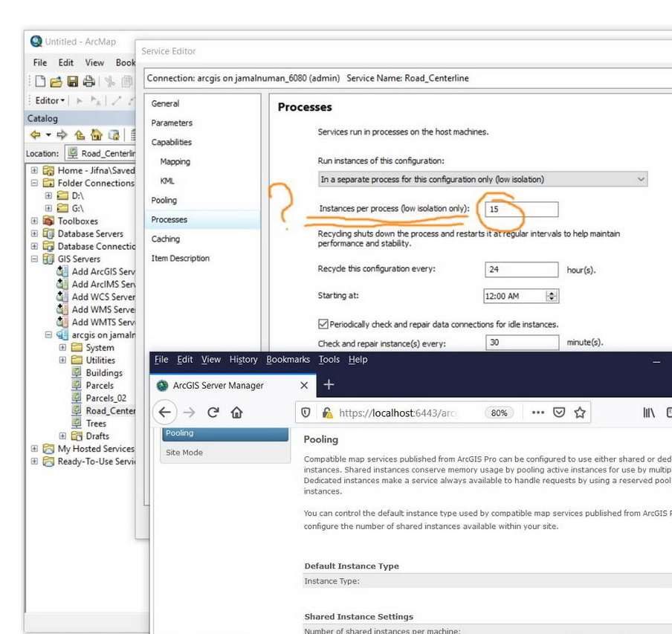Expand the Database Servers node
The image size is (672, 634).
(x=34, y=233)
